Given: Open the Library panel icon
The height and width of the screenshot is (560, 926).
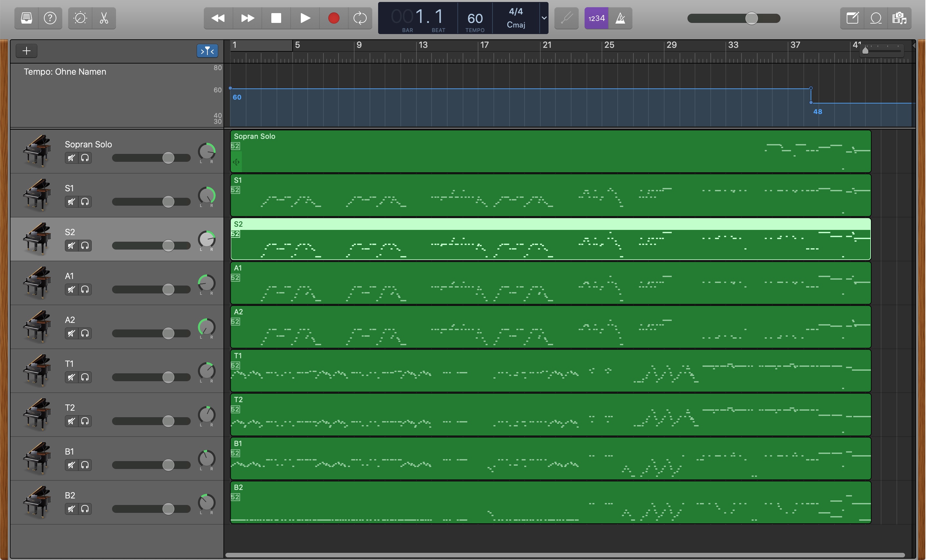Looking at the screenshot, I should point(26,18).
